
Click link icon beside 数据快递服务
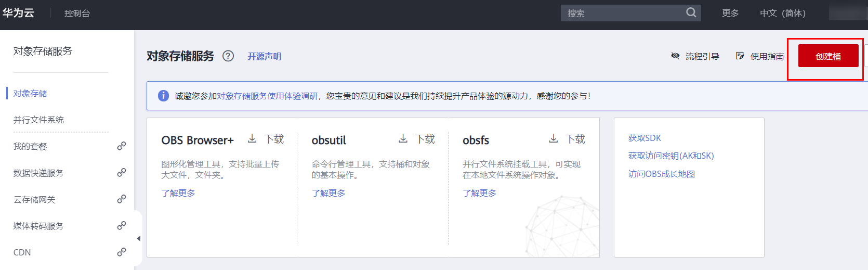[122, 173]
